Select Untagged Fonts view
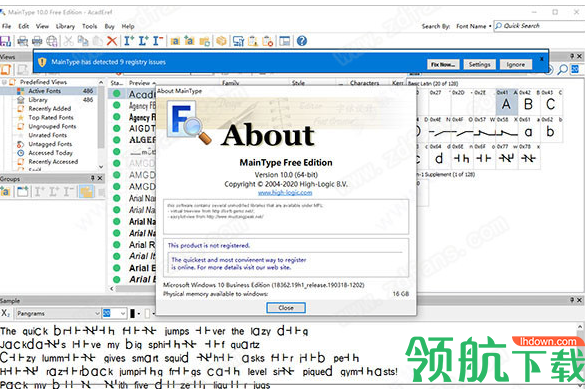The image size is (585, 389). click(50, 144)
